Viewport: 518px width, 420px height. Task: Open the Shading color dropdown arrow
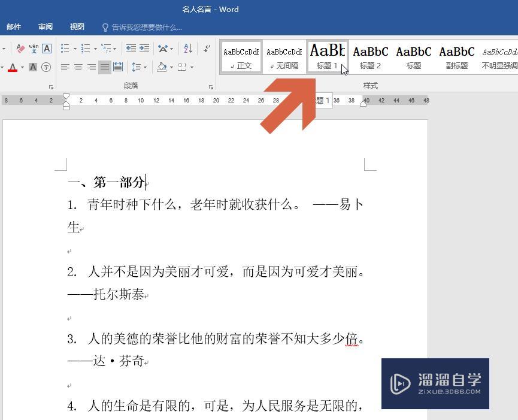click(171, 68)
